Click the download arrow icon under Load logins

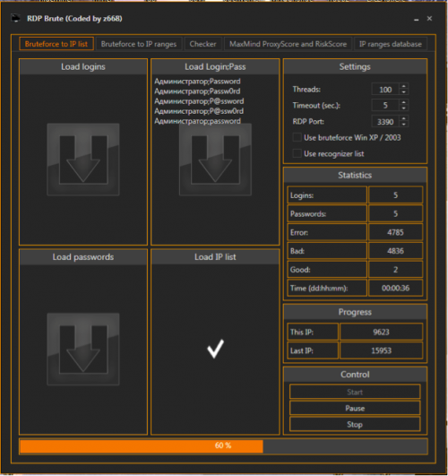click(x=83, y=160)
